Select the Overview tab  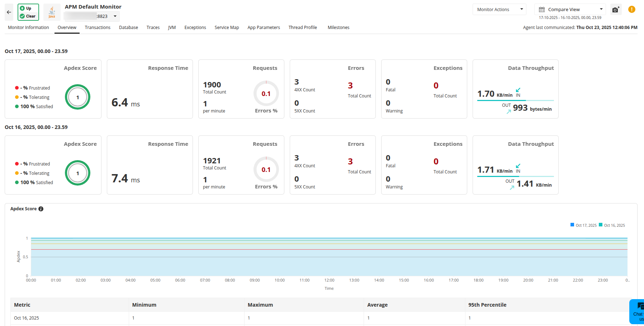pos(67,28)
